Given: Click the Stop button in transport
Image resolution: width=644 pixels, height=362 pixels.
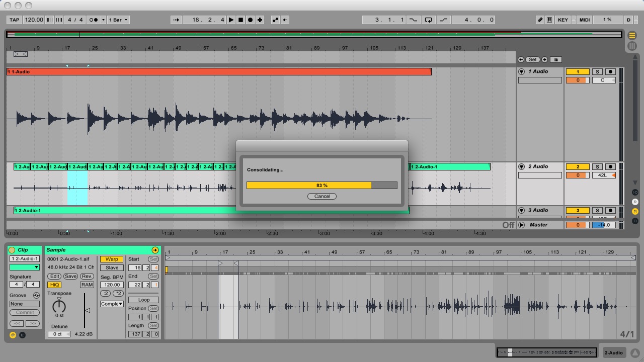Looking at the screenshot, I should click(240, 20).
